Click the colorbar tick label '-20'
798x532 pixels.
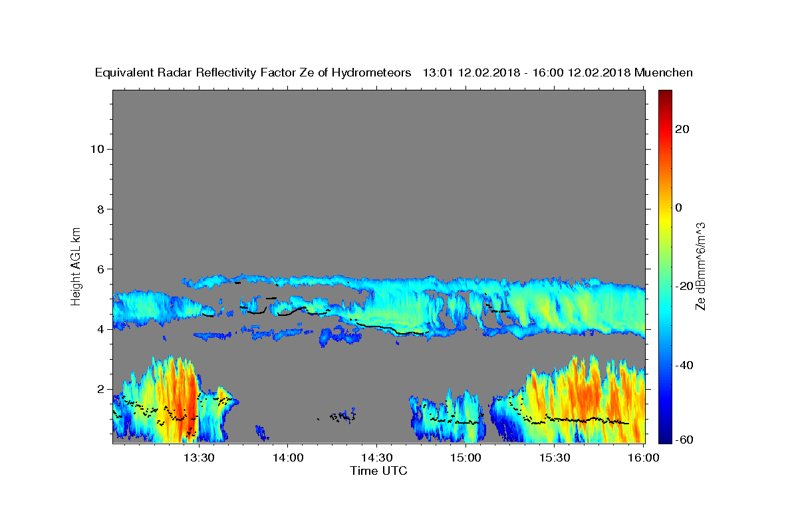(684, 286)
